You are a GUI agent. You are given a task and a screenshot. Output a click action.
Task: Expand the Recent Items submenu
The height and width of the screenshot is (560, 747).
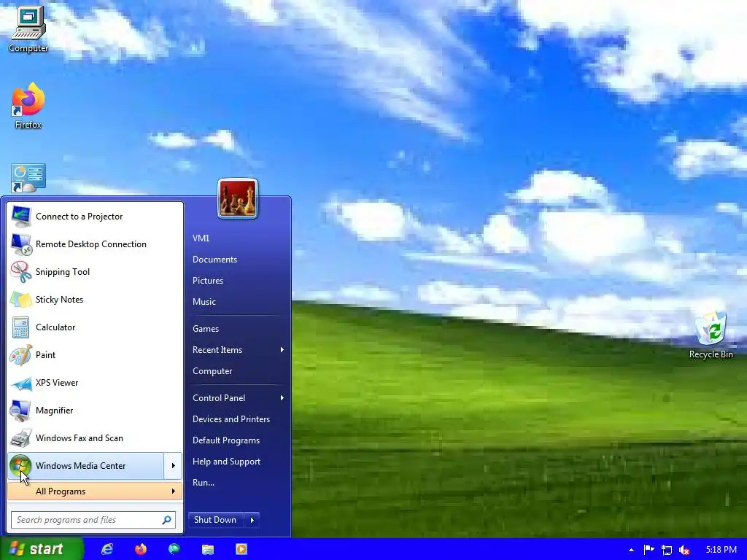(x=237, y=350)
